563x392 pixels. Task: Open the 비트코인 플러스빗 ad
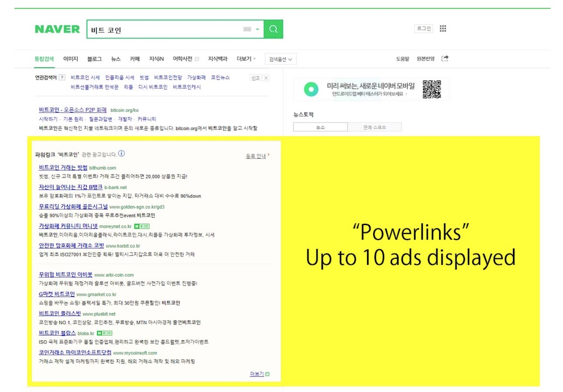pyautogui.click(x=60, y=313)
